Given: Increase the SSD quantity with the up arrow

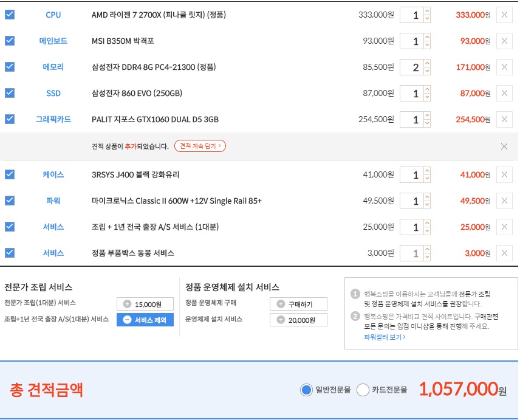Looking at the screenshot, I should click(x=427, y=89).
